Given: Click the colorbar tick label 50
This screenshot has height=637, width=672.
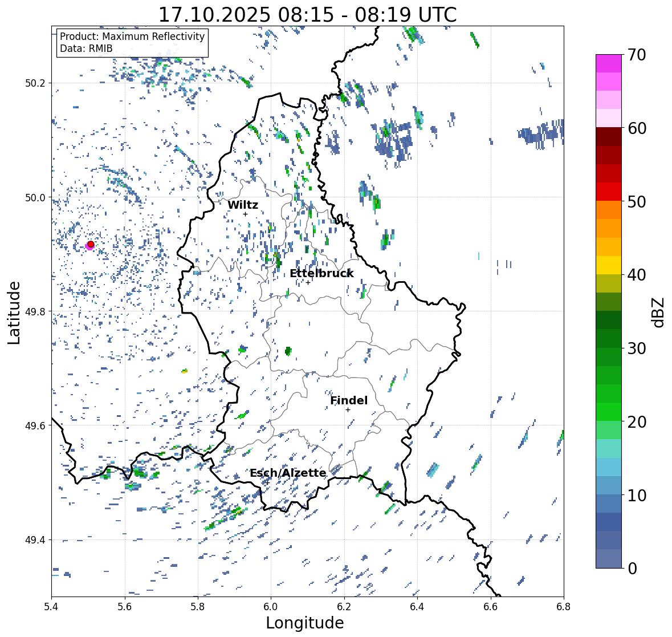Looking at the screenshot, I should click(637, 201).
